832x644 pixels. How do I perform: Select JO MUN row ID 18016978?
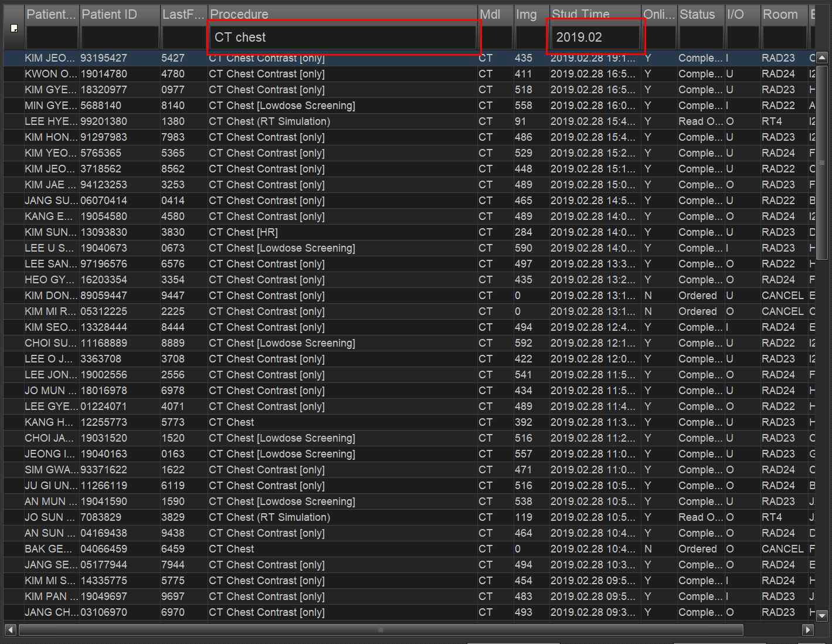point(409,391)
